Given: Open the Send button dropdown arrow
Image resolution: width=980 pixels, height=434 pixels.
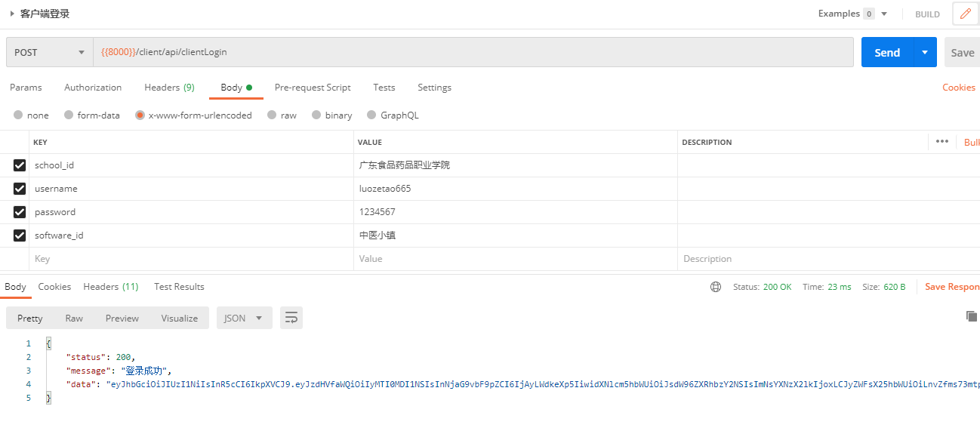Looking at the screenshot, I should (x=925, y=53).
